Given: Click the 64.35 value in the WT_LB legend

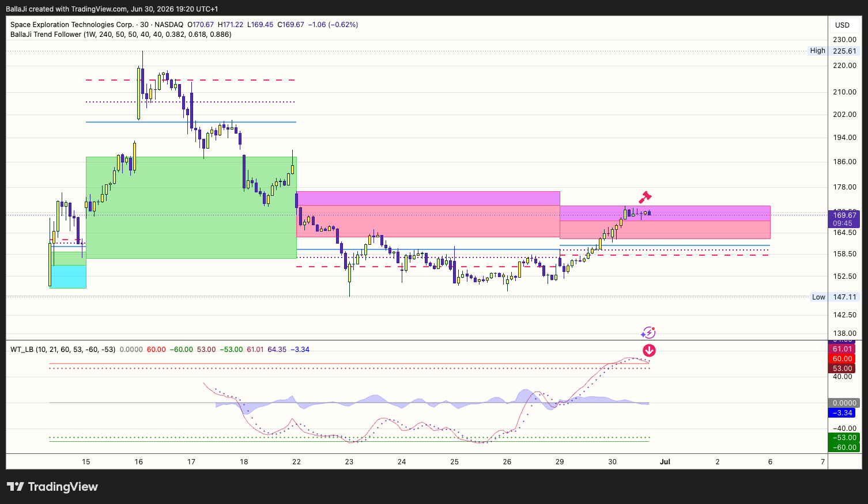Looking at the screenshot, I should pos(277,350).
